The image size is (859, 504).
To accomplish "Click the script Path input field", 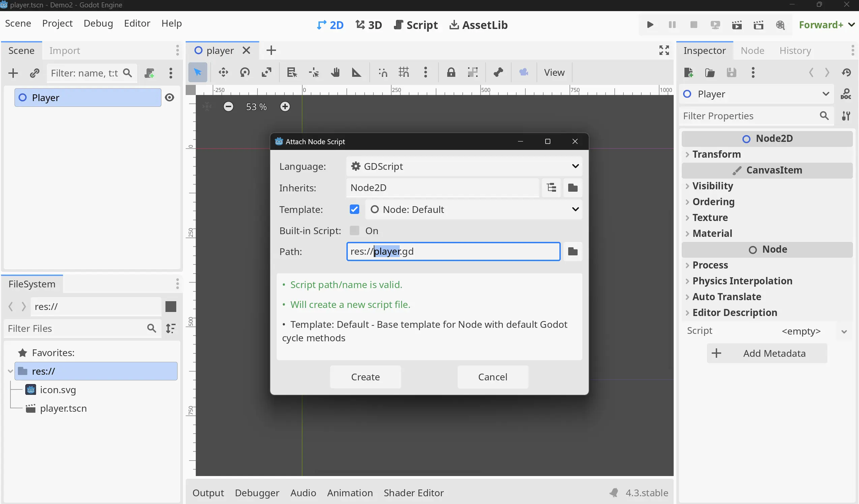I will pos(453,251).
